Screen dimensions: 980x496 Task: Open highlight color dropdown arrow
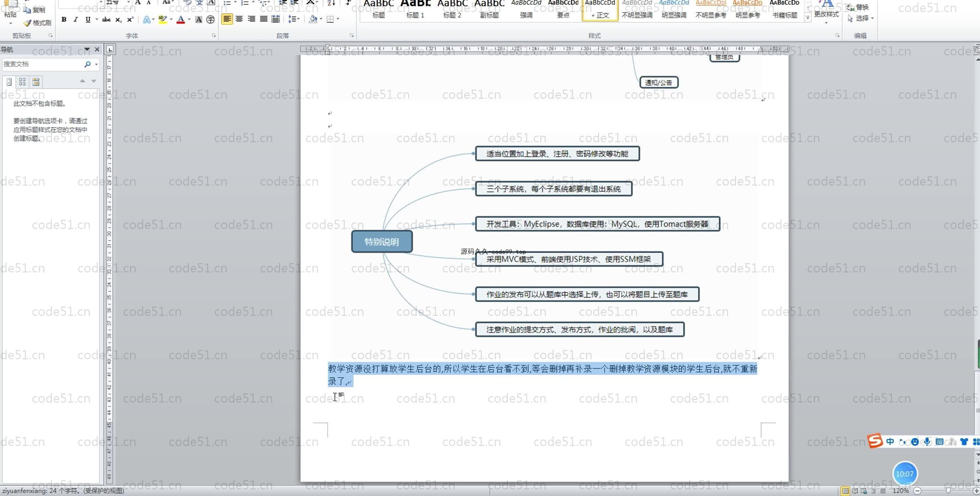tap(171, 19)
